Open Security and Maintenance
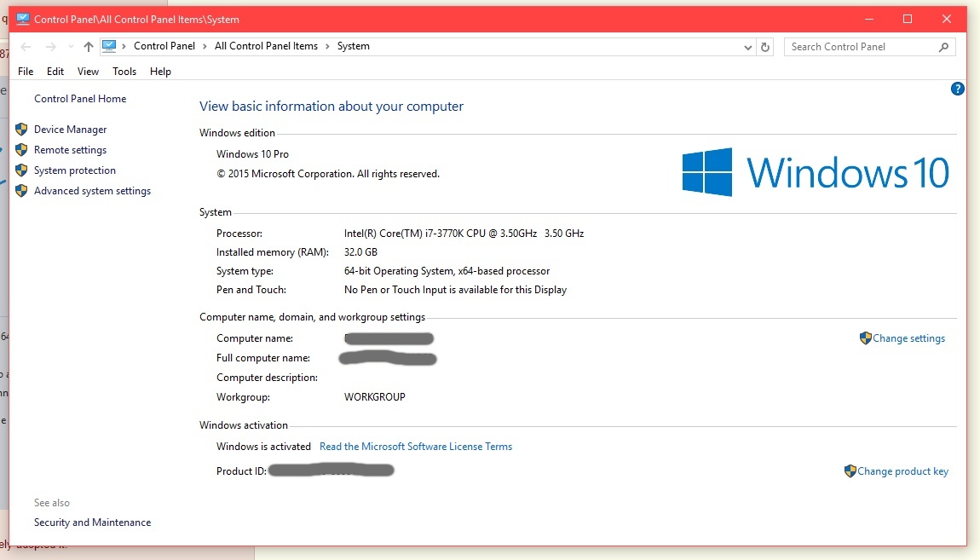 [92, 522]
